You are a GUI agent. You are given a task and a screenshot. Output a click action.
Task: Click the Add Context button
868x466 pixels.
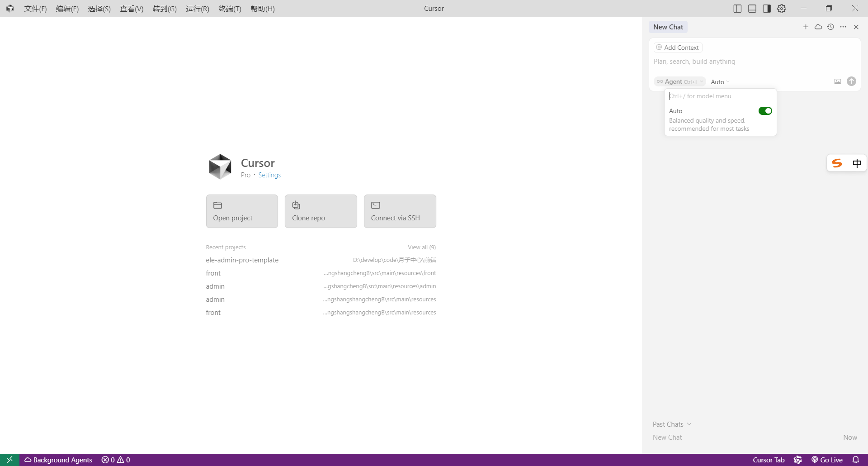[678, 48]
